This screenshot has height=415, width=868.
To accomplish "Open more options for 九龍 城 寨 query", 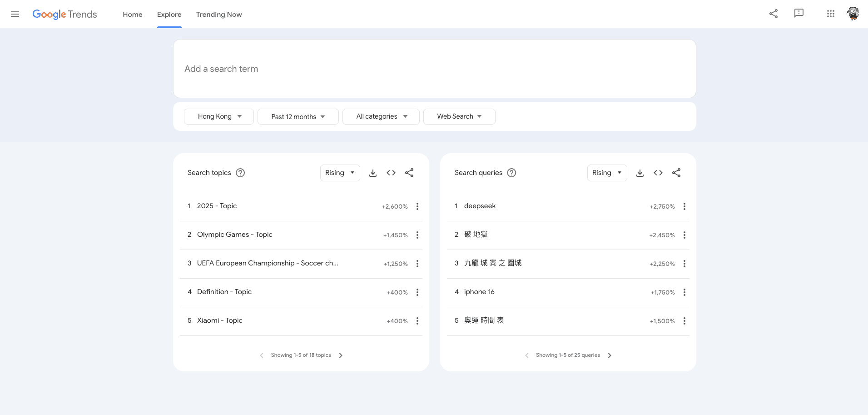I will click(x=684, y=264).
